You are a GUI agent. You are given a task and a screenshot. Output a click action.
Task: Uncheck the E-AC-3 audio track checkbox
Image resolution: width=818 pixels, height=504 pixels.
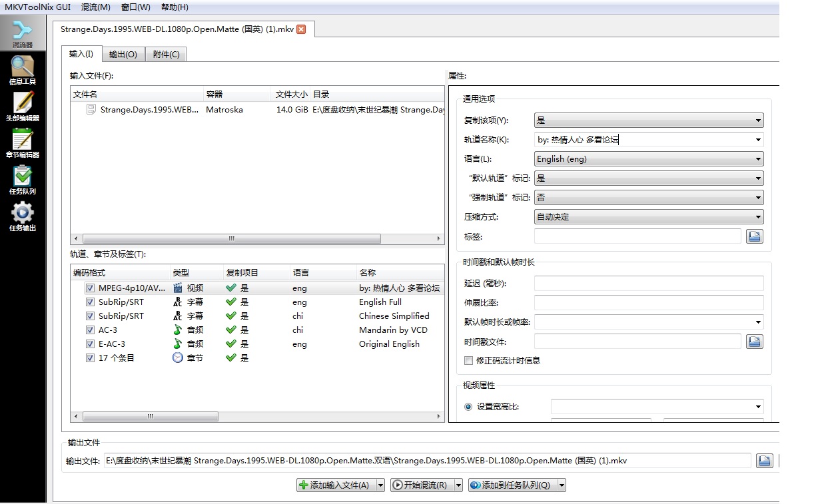click(90, 344)
